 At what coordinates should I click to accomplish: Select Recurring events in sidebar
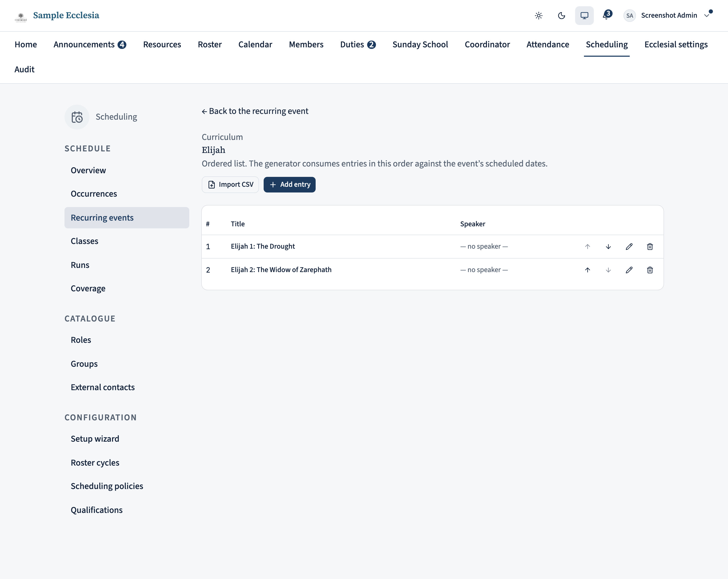(x=127, y=218)
